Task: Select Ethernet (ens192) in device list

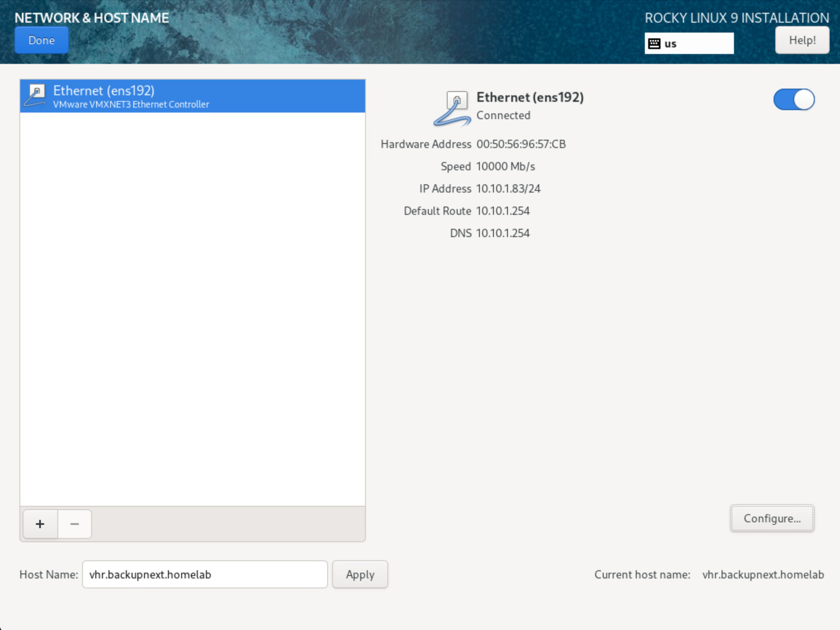Action: (193, 96)
